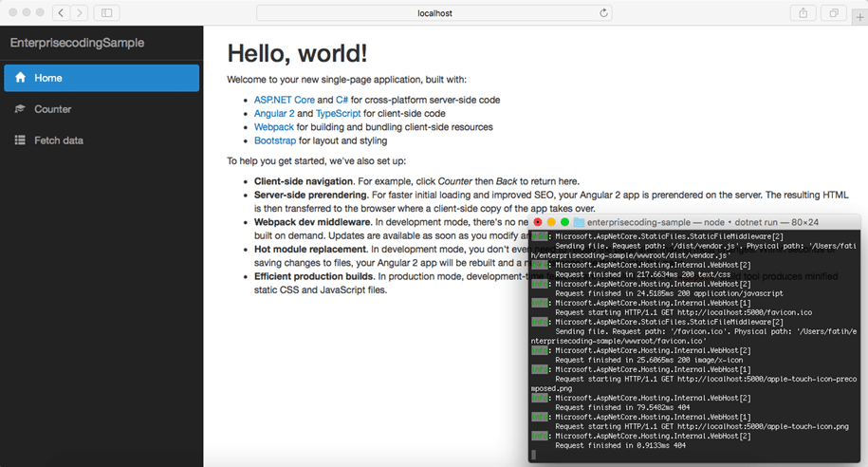This screenshot has height=467, width=868.
Task: Click the folder icon in terminal title bar
Action: (579, 222)
